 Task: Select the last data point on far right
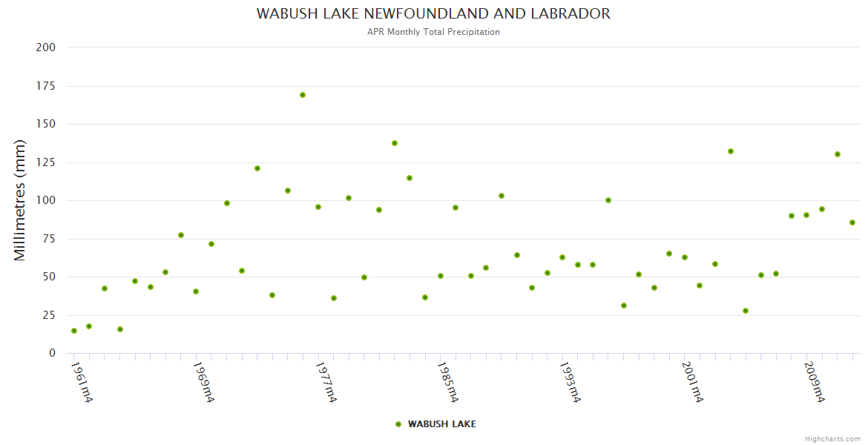[x=852, y=222]
